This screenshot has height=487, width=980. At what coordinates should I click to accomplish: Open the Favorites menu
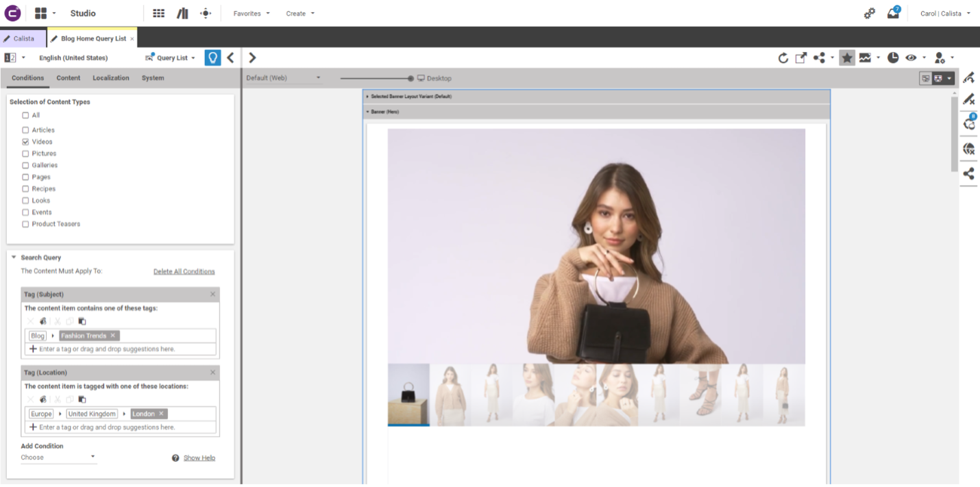tap(252, 13)
